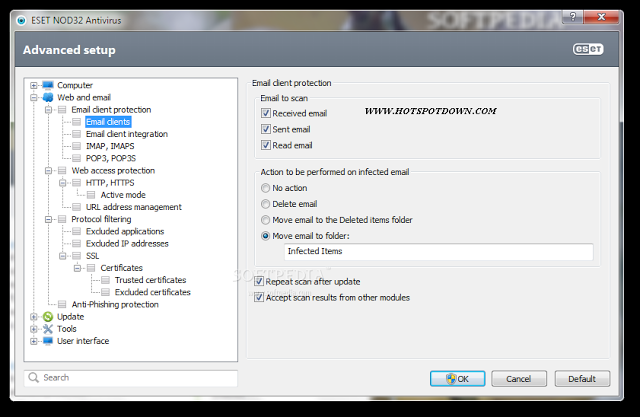Click the ESET eye icon in title bar
This screenshot has height=417, width=640.
click(x=21, y=20)
